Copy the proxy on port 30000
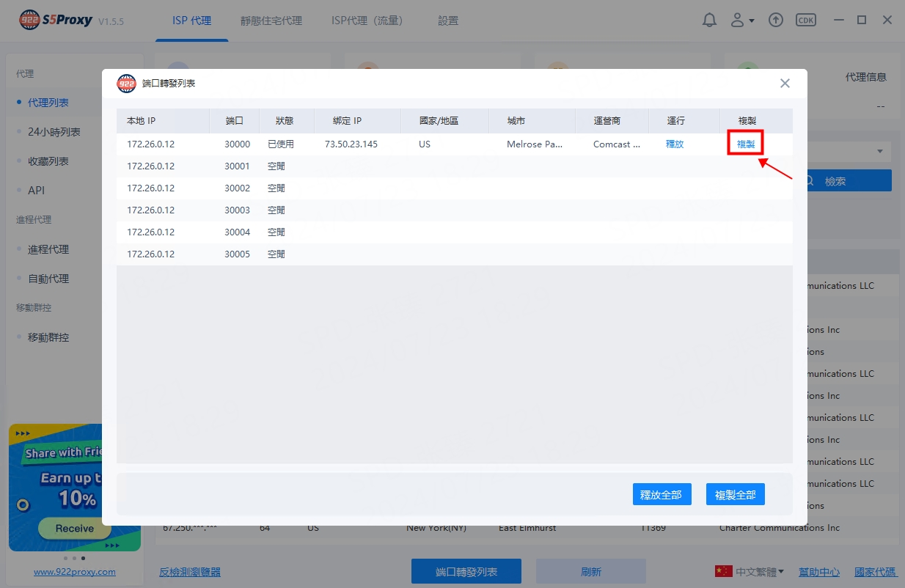The image size is (905, 588). tap(745, 144)
